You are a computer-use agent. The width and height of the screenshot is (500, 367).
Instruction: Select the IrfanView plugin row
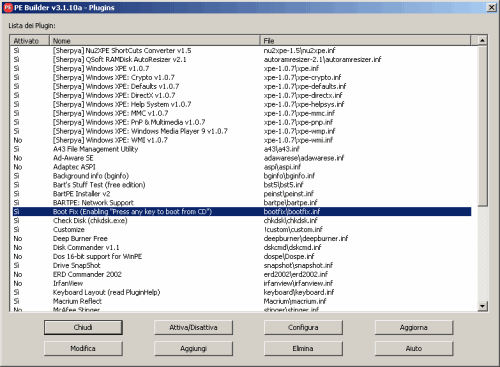tap(242, 284)
